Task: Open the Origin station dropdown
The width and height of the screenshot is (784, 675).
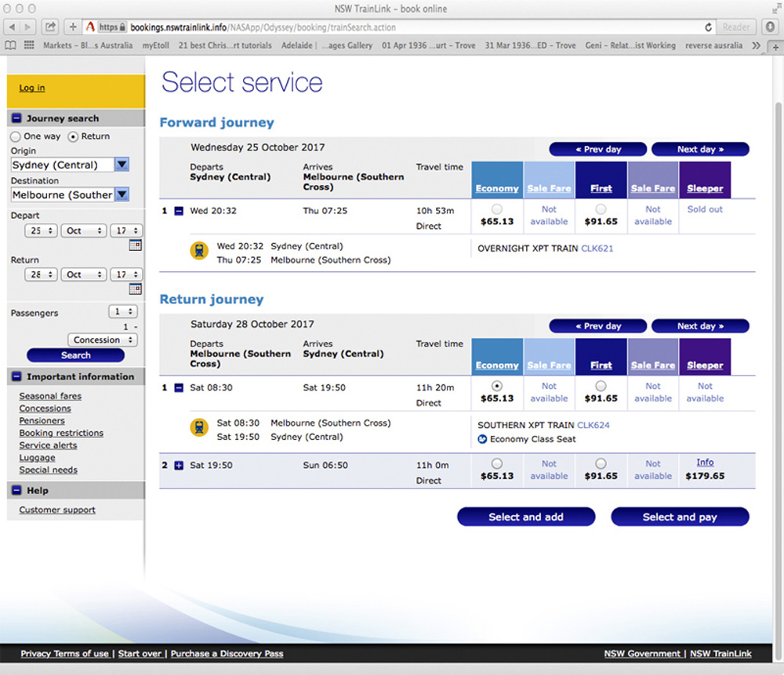Action: tap(122, 165)
